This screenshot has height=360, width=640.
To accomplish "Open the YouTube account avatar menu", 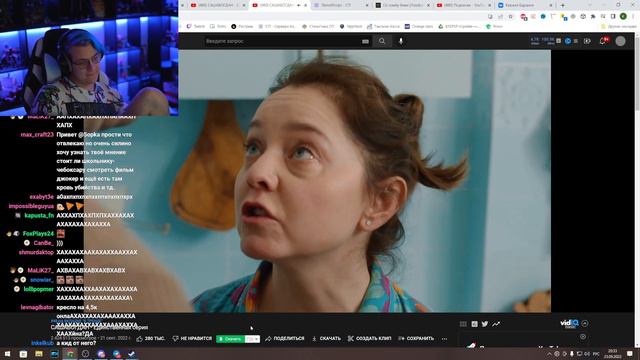I will (x=620, y=41).
